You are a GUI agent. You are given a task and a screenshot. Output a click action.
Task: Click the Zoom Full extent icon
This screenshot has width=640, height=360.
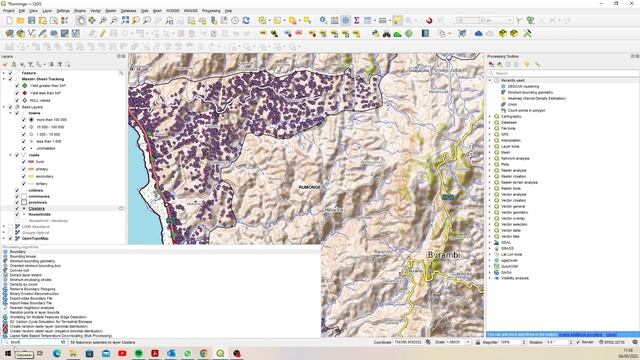(x=125, y=20)
